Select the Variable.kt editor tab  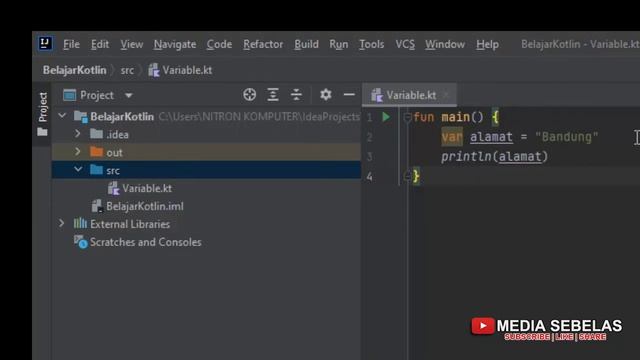[409, 95]
